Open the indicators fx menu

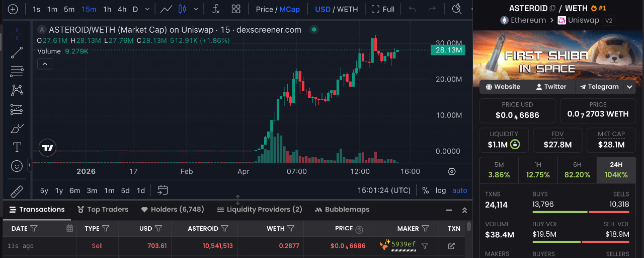216,9
